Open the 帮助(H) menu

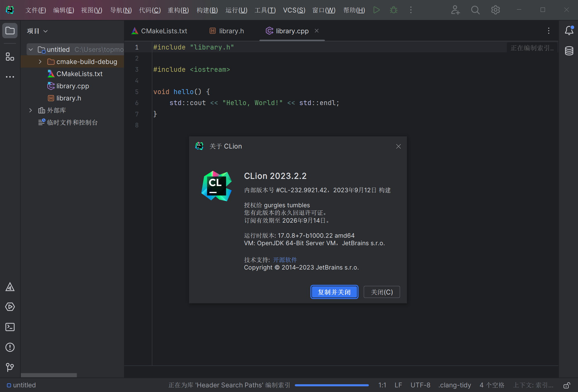(354, 10)
